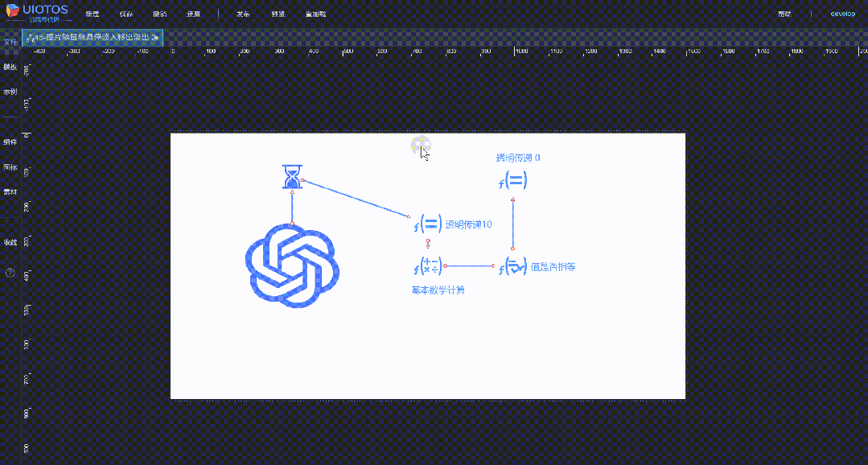
Task: Click the 透明传递10 label
Action: coord(469,224)
